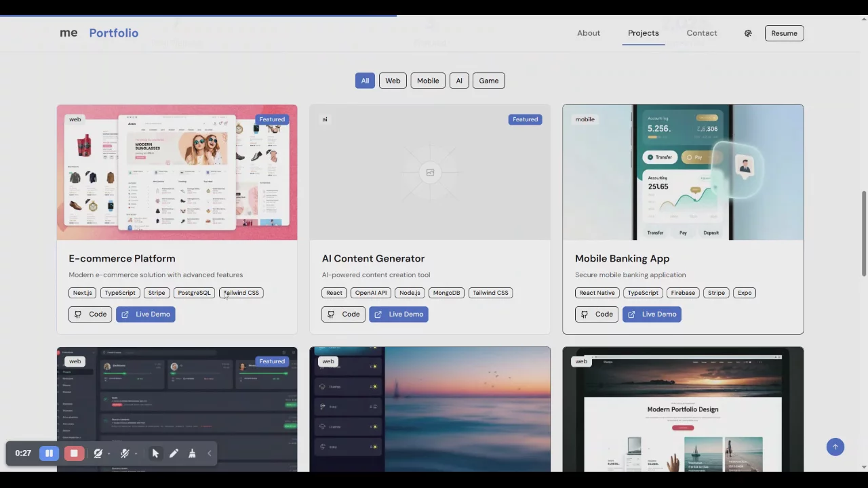Open camera source dropdown arrow

coord(108,454)
